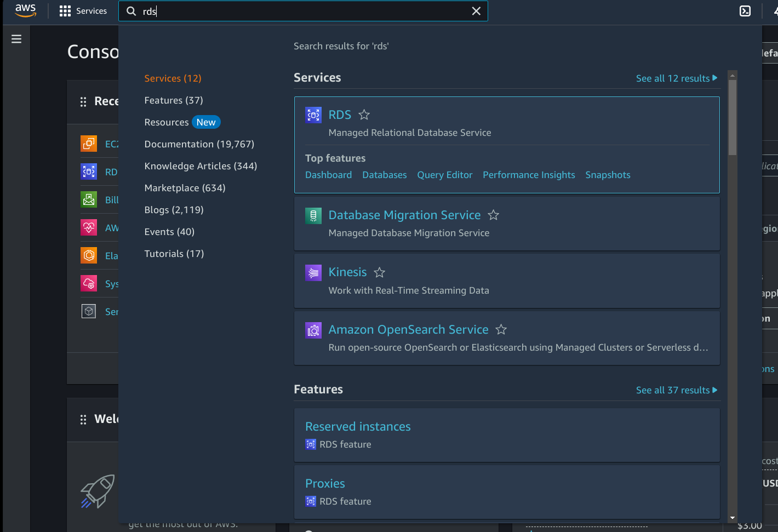This screenshot has width=778, height=532.
Task: Open RDS Dashboard top feature
Action: click(x=329, y=175)
